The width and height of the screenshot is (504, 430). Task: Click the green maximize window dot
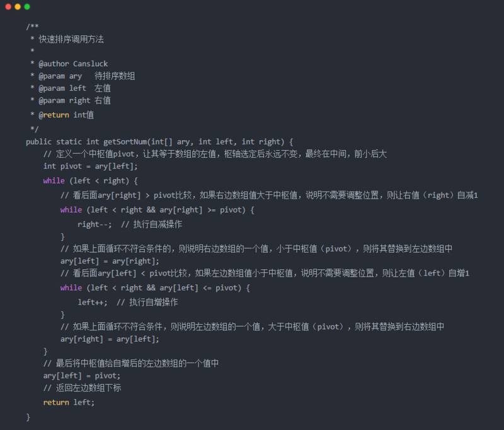coord(27,7)
